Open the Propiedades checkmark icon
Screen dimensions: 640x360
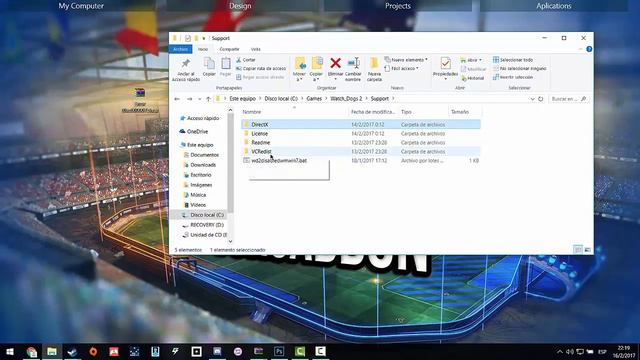pyautogui.click(x=445, y=63)
